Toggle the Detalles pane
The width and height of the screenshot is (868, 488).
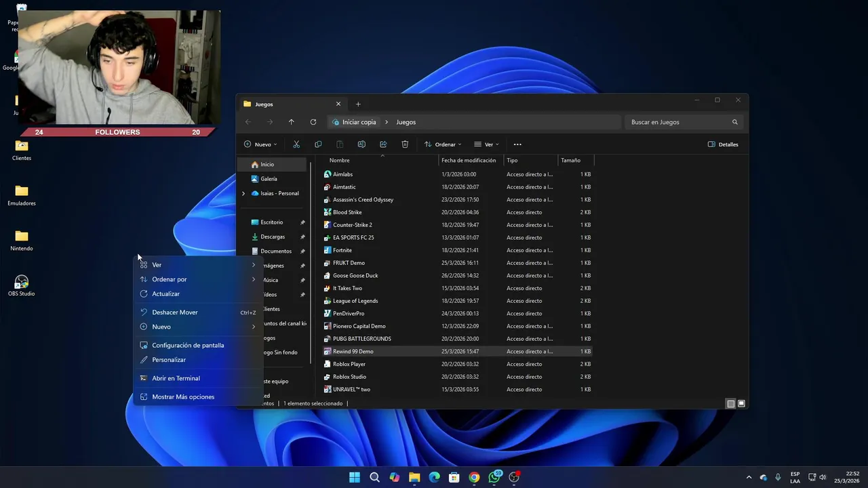click(723, 144)
